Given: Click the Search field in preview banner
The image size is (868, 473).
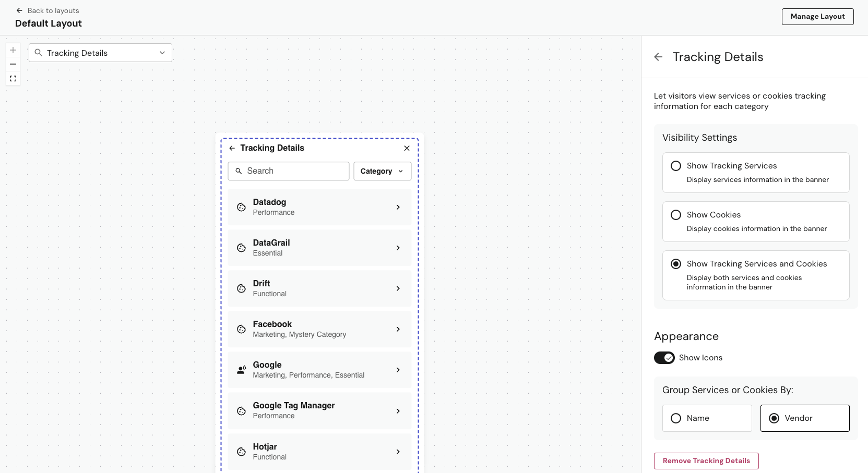Looking at the screenshot, I should click(x=289, y=171).
